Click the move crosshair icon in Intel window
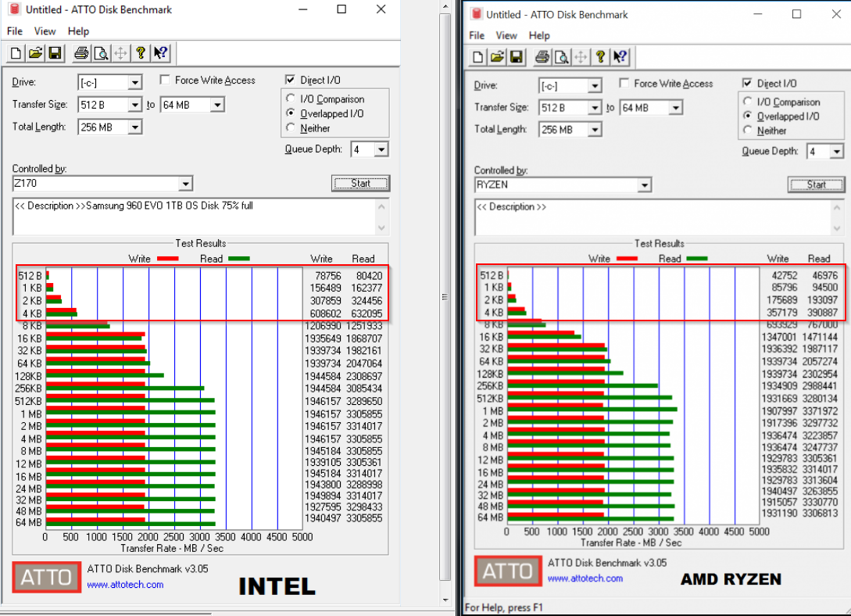Screen dimensions: 851x616 [x=120, y=52]
